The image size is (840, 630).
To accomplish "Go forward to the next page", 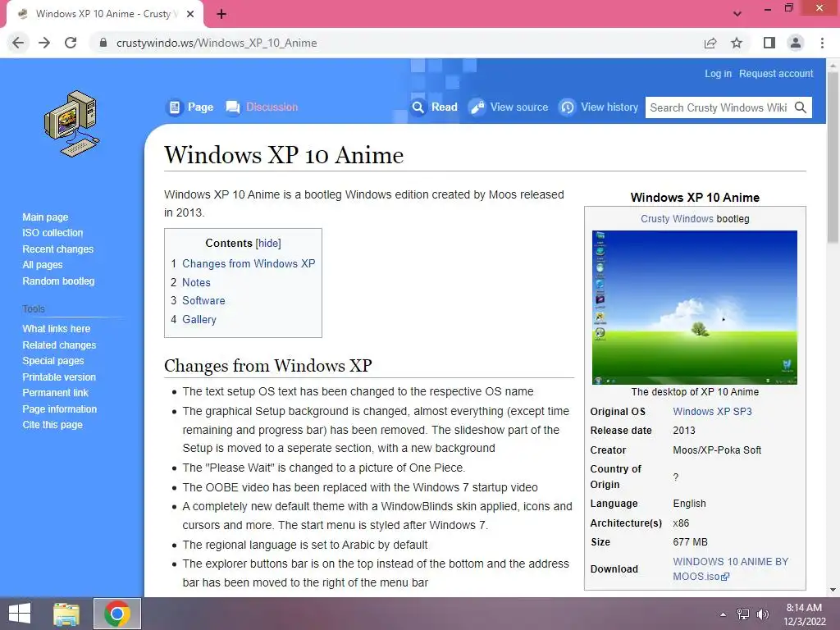I will (44, 43).
